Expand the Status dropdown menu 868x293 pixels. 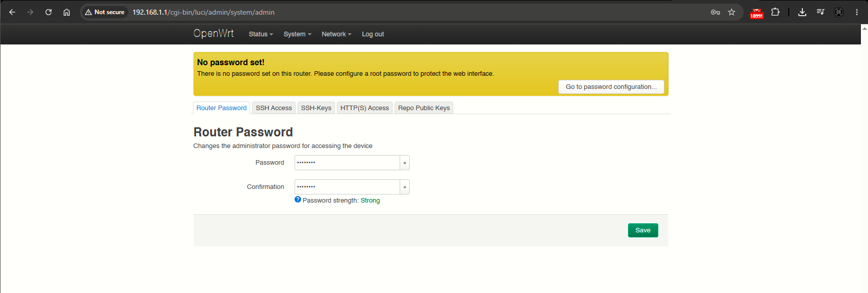tap(261, 34)
